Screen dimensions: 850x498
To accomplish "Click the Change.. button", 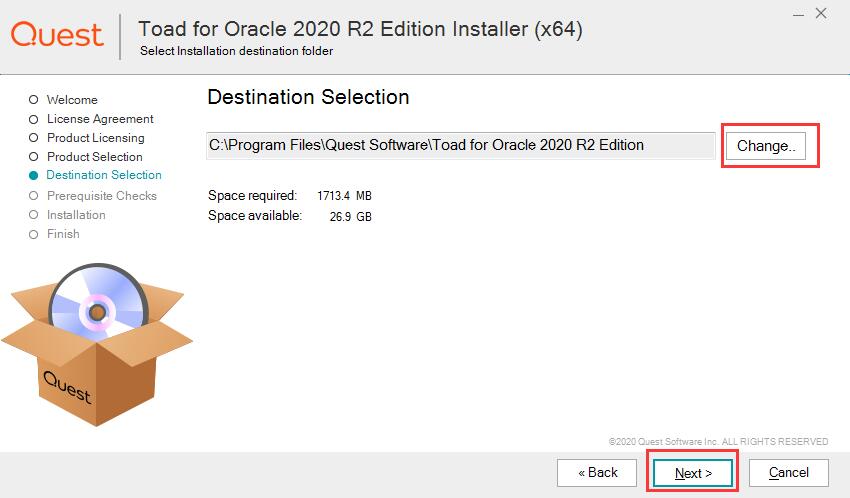I will pyautogui.click(x=765, y=146).
